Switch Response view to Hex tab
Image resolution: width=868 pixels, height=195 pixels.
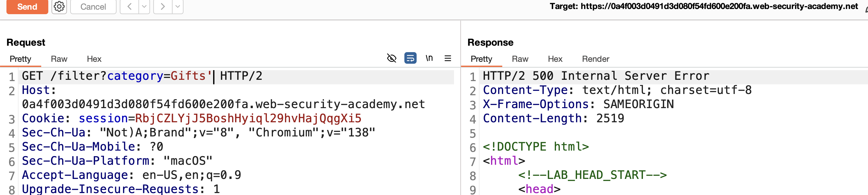(555, 59)
